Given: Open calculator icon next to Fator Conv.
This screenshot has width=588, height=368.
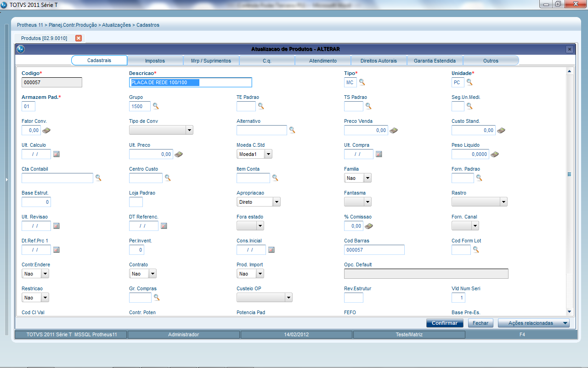Looking at the screenshot, I should pyautogui.click(x=46, y=130).
